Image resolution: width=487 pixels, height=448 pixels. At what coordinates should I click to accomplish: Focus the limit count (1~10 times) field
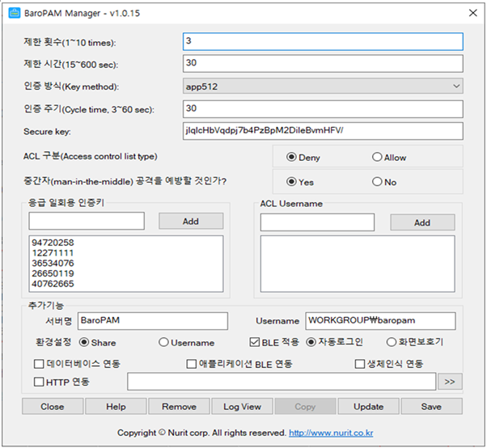click(x=323, y=41)
